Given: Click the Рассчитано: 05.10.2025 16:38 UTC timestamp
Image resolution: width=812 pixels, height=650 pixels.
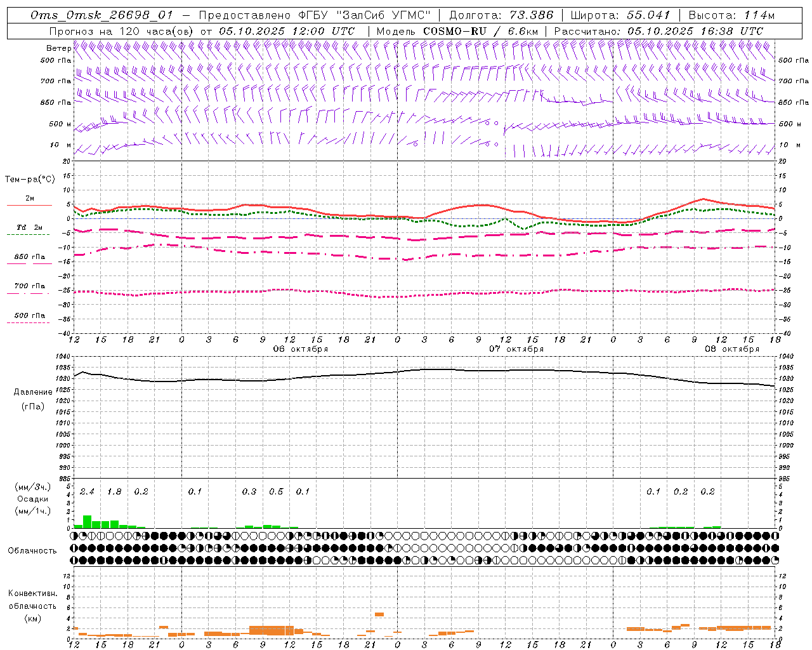Looking at the screenshot, I should [x=658, y=31].
